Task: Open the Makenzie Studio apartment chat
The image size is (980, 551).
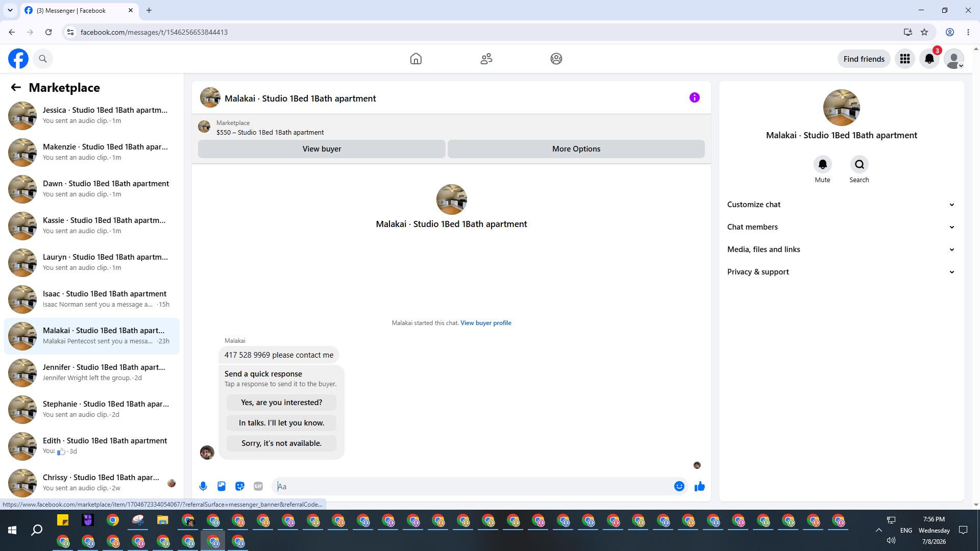Action: (x=92, y=153)
